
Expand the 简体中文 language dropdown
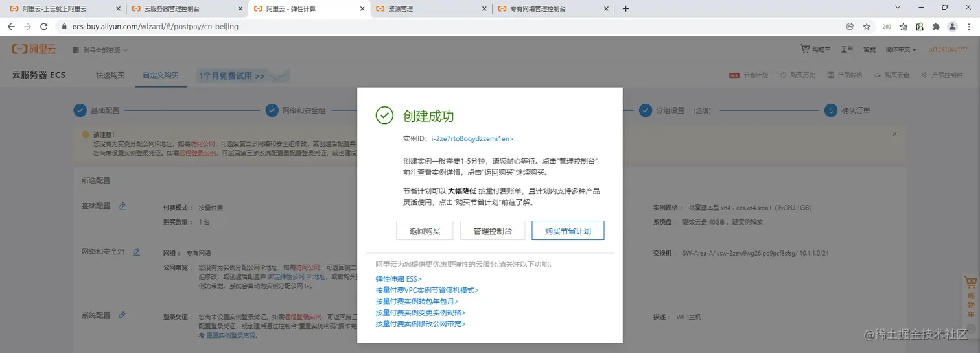(x=901, y=50)
